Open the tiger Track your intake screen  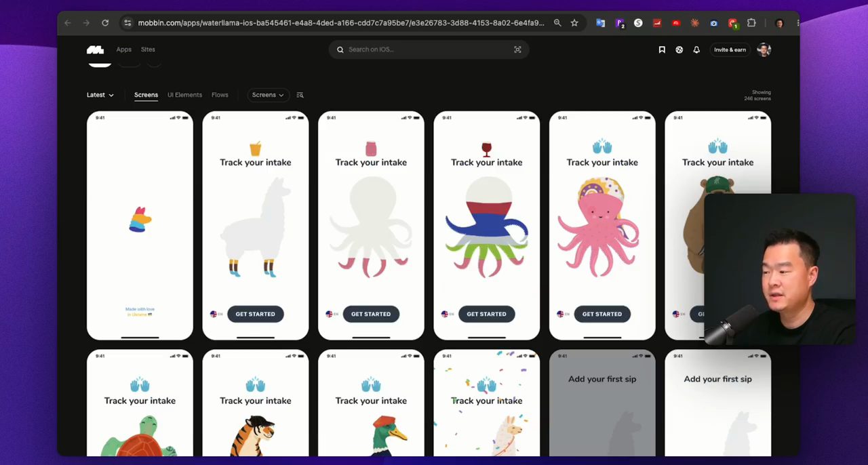[x=256, y=403]
